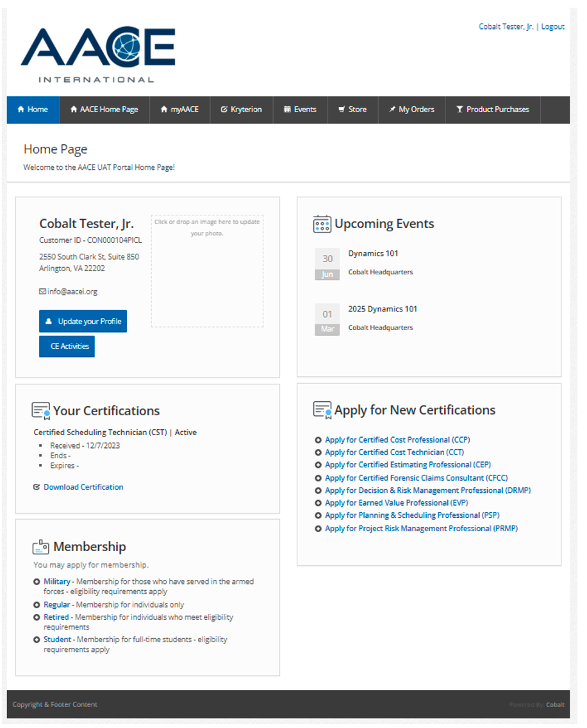Click the bullet icon beside the CCP application
This screenshot has width=587, height=728.
318,440
